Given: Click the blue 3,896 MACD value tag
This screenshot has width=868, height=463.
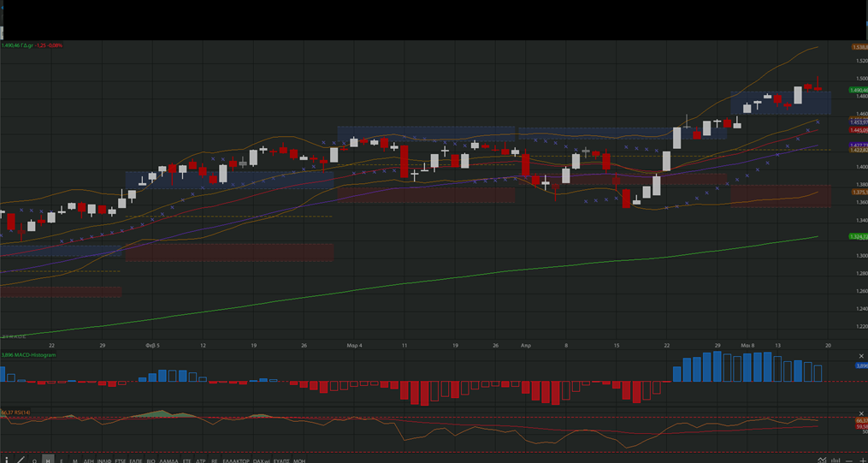Looking at the screenshot, I should 861,365.
